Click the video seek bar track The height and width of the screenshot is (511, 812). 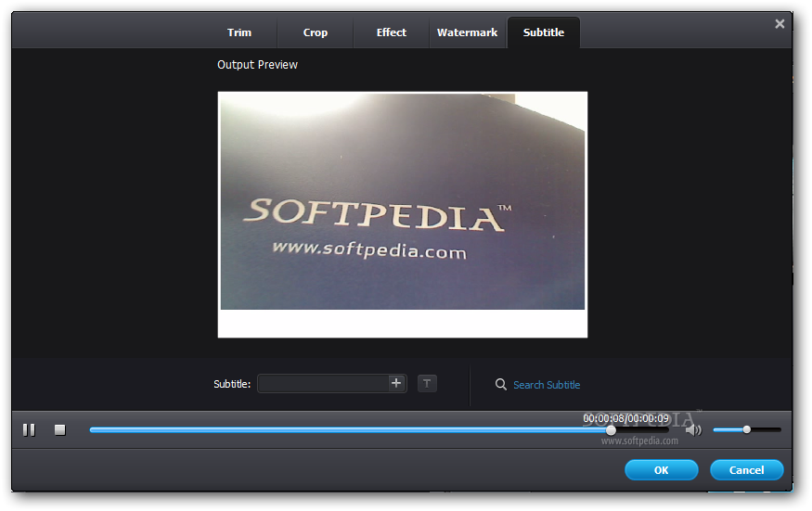coord(379,430)
